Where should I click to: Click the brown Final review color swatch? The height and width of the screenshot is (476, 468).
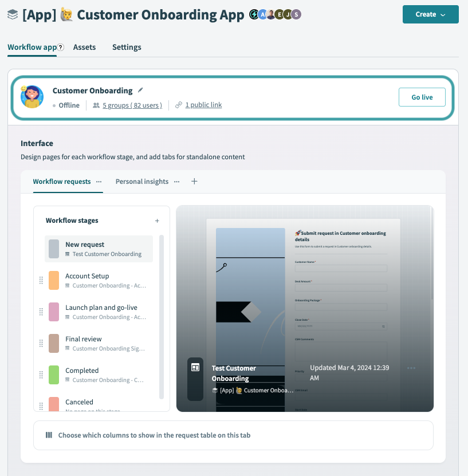click(54, 344)
